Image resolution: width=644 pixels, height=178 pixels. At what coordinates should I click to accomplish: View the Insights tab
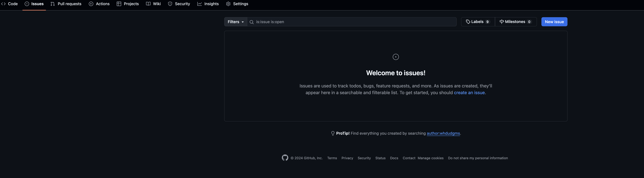click(x=208, y=4)
